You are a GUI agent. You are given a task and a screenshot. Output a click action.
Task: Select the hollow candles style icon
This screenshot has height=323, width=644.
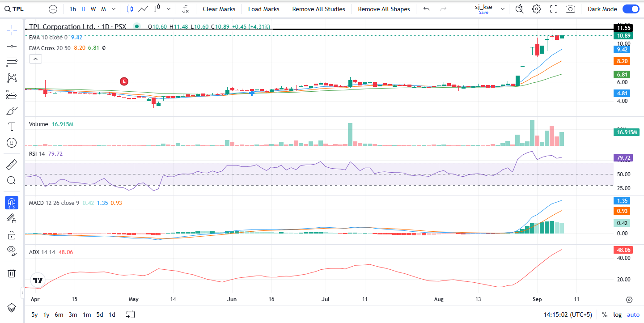click(x=157, y=9)
